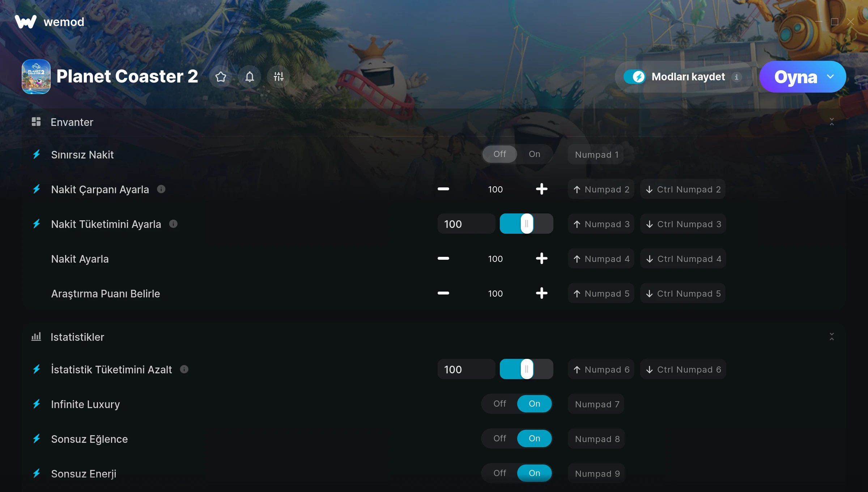
Task: Click the Numpad 1 hotkey button
Action: tap(596, 154)
